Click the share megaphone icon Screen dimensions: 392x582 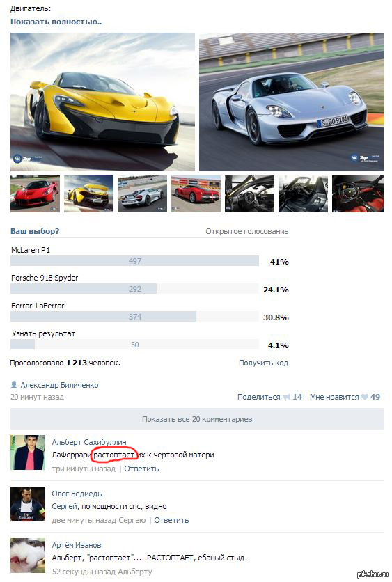[x=286, y=397]
